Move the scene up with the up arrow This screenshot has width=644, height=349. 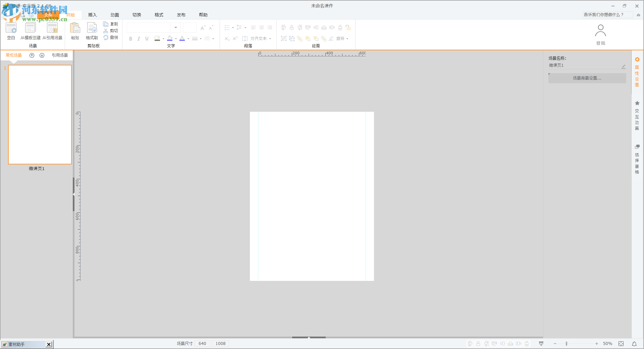point(32,55)
